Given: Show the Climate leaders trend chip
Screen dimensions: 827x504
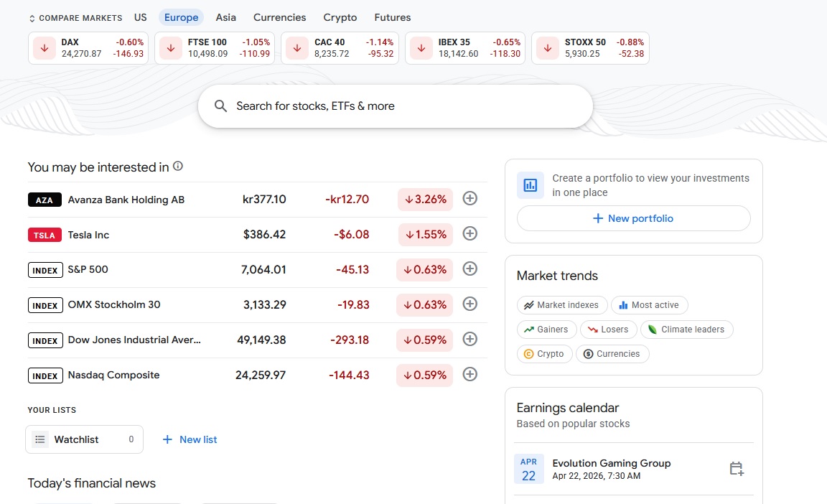Looking at the screenshot, I should click(x=686, y=330).
